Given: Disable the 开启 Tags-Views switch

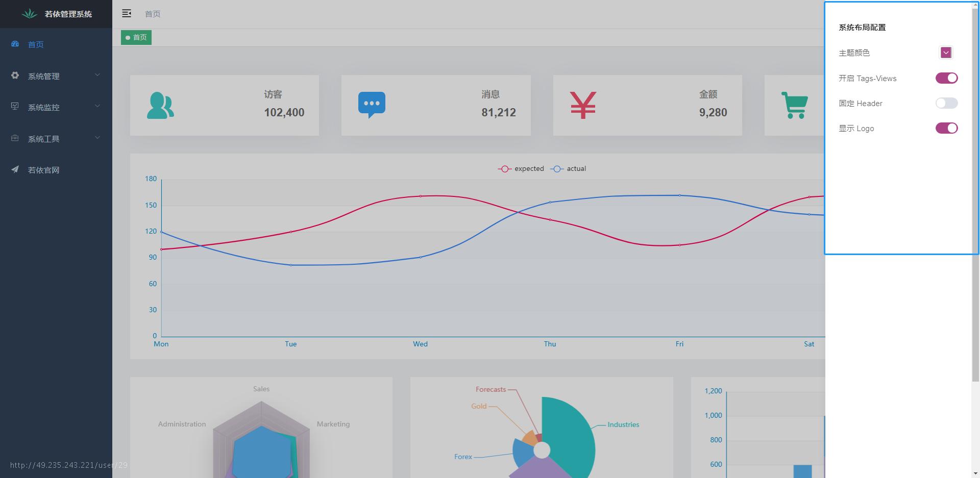Looking at the screenshot, I should (946, 78).
